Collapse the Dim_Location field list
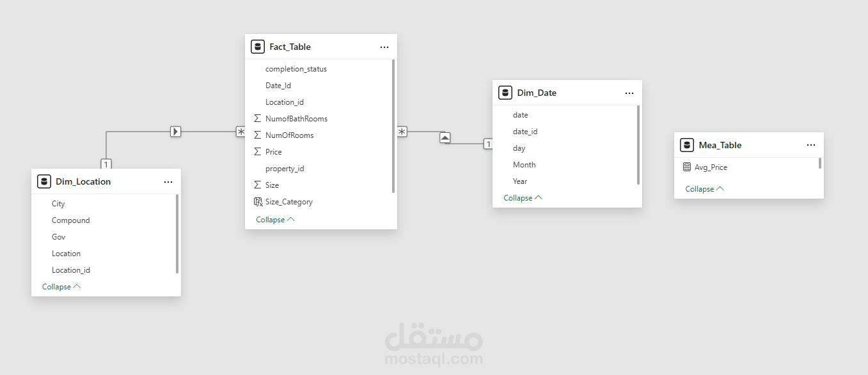The width and height of the screenshot is (868, 375). 61,287
